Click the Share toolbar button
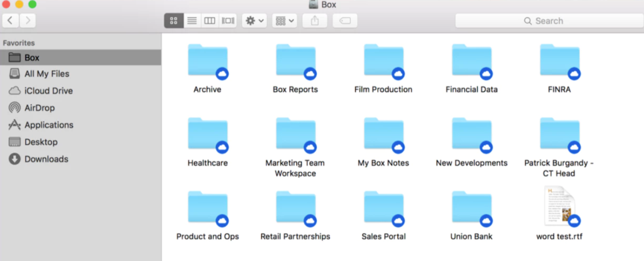Screen dimensions: 644x261 click(x=315, y=21)
